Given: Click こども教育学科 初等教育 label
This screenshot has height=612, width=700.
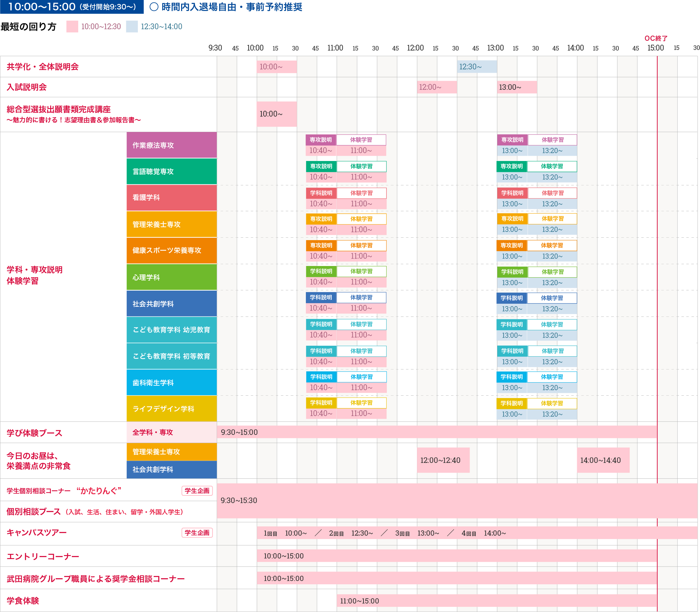Looking at the screenshot, I should (171, 356).
